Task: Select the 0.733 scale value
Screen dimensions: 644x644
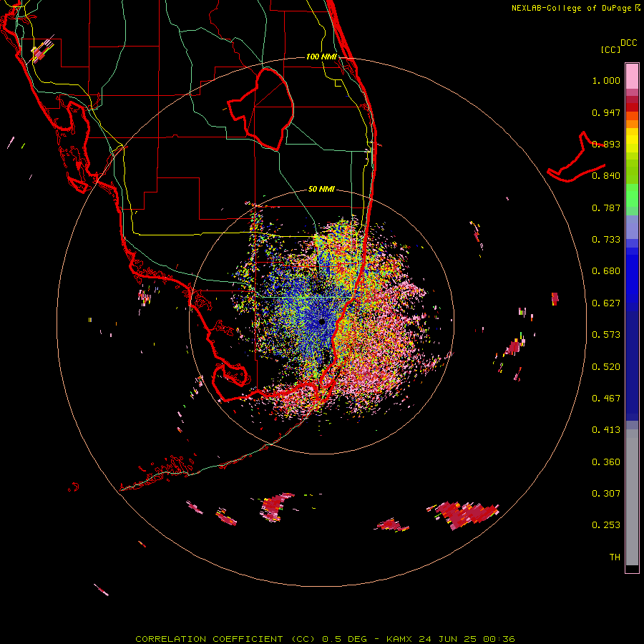Action: [x=606, y=240]
